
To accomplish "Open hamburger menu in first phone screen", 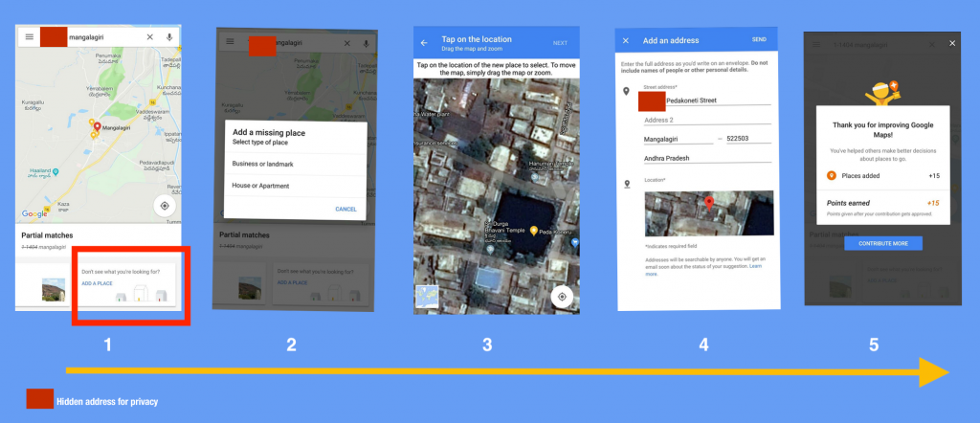I will pos(30,37).
